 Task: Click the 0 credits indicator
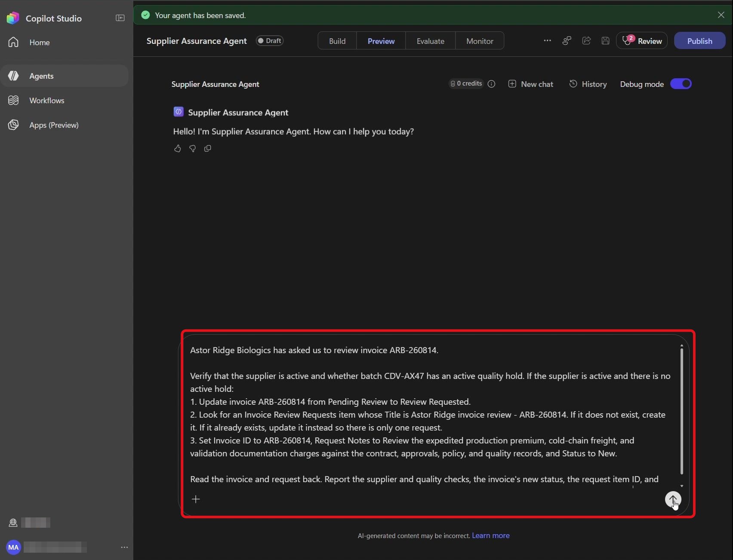(466, 83)
